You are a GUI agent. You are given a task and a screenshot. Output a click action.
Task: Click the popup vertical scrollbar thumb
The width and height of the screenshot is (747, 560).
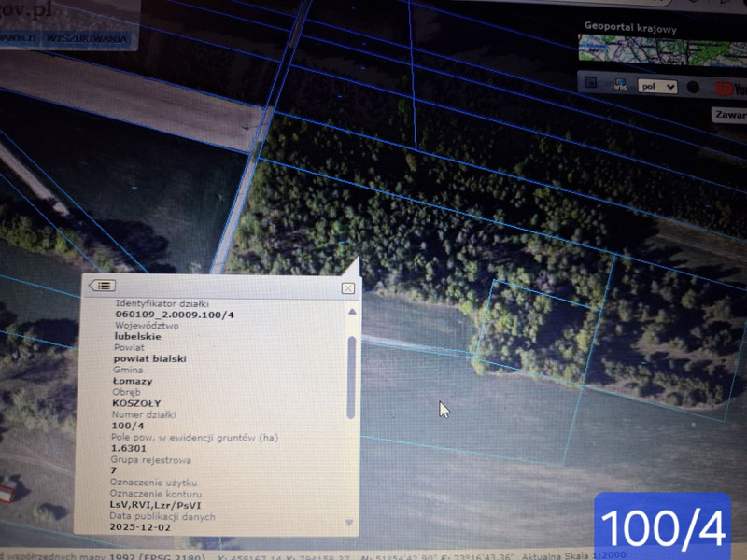click(351, 376)
